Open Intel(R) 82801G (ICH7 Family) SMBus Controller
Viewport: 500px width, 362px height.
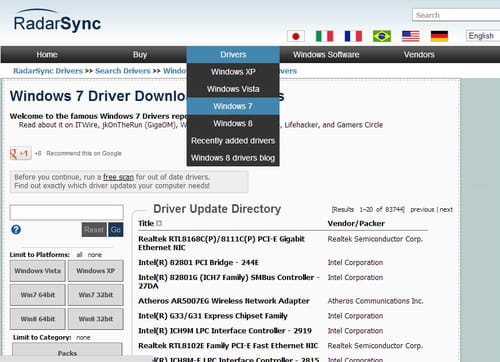229,281
